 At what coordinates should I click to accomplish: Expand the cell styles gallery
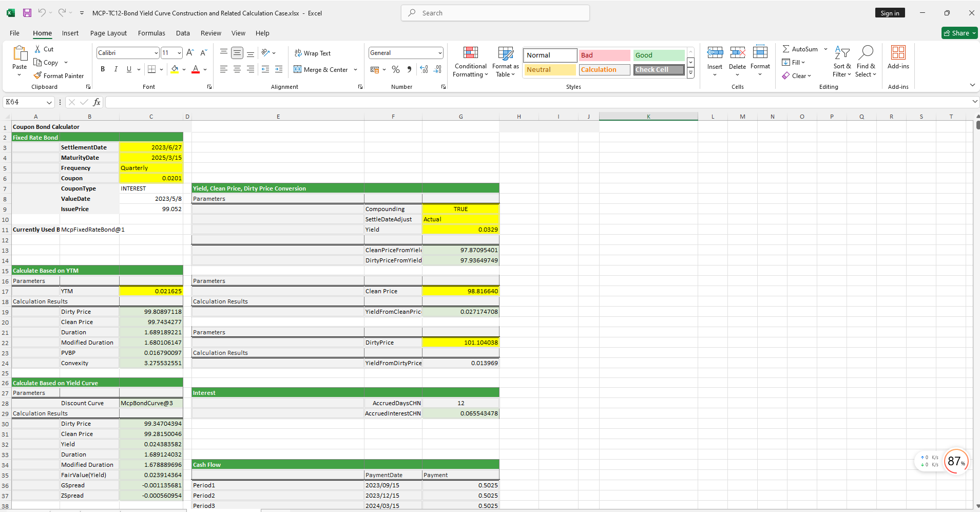(x=691, y=73)
